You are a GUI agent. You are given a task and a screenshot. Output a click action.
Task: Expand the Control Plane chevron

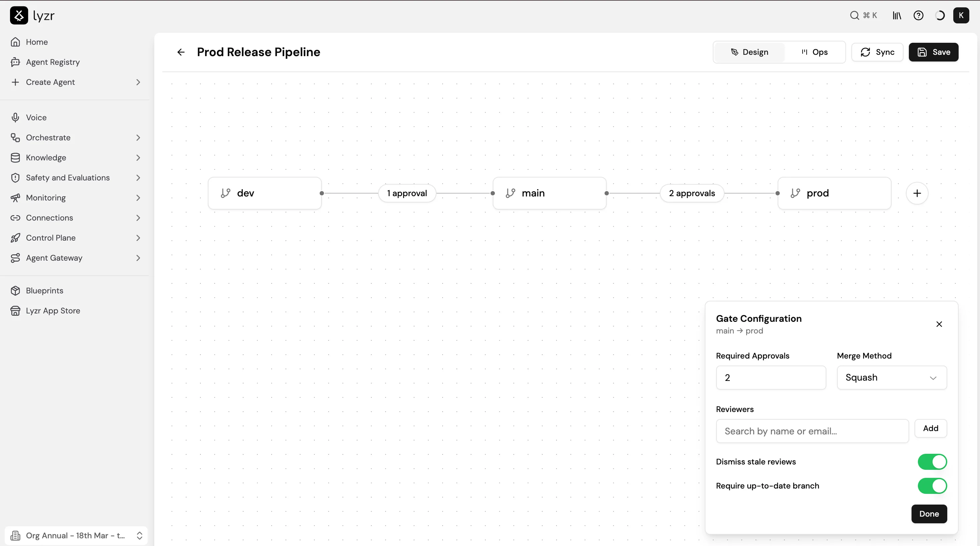pos(138,238)
